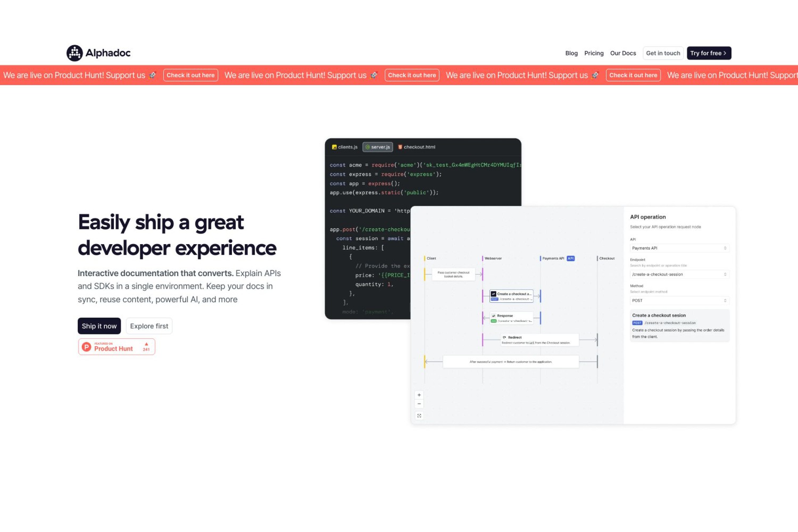Open the Pricing page link
The height and width of the screenshot is (532, 798).
(x=594, y=53)
